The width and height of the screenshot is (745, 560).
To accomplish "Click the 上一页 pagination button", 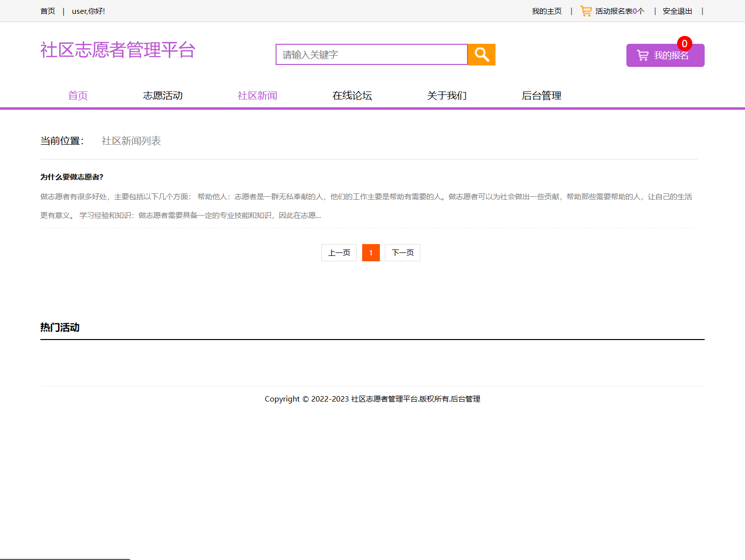I will click(x=339, y=252).
